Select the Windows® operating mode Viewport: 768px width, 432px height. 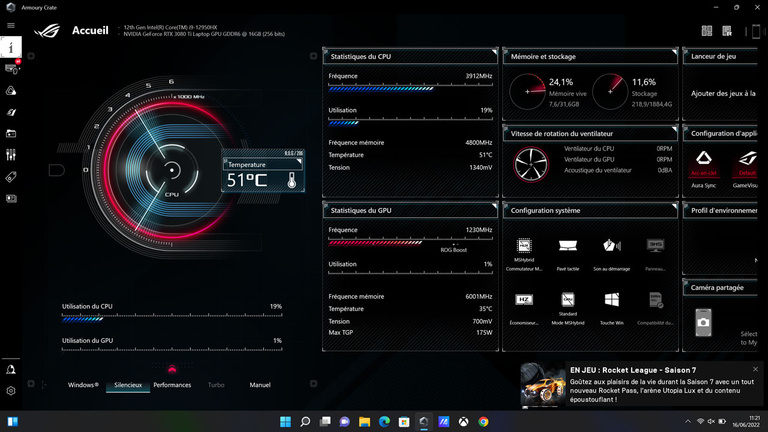(83, 385)
